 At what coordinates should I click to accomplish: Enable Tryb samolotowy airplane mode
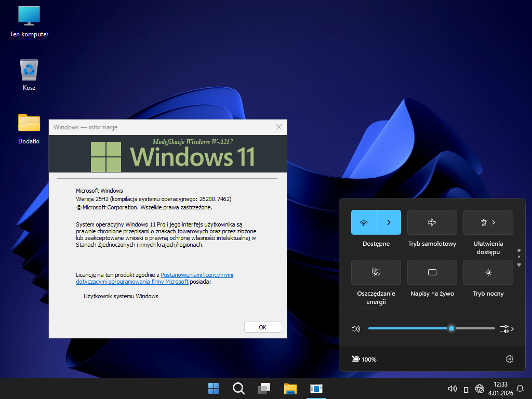[432, 222]
